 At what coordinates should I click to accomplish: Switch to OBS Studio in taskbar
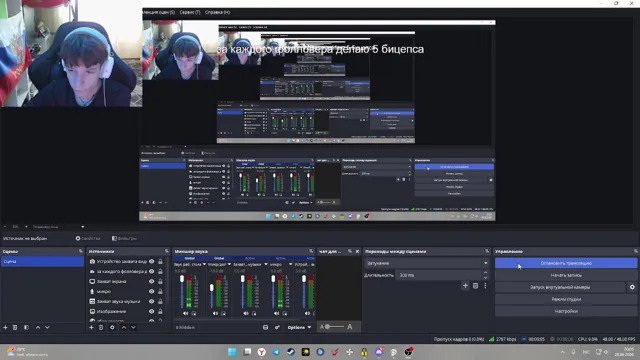408,352
